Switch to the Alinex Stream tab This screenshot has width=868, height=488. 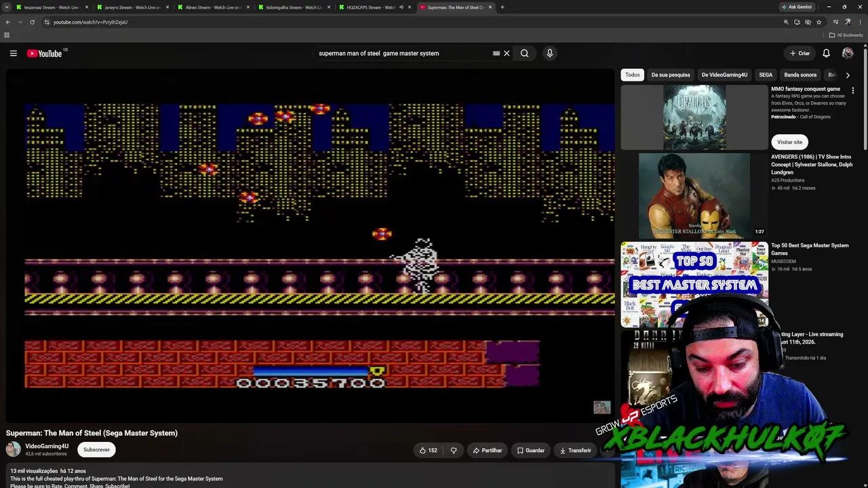(214, 7)
